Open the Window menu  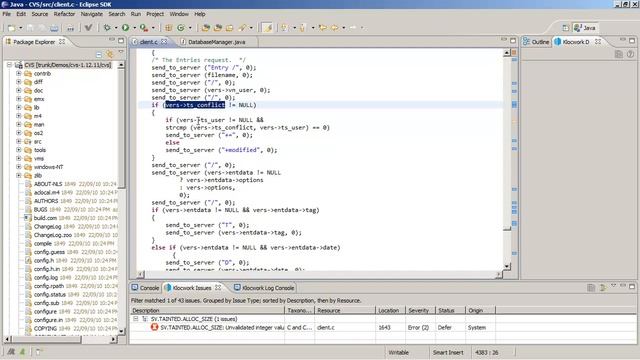click(x=179, y=14)
